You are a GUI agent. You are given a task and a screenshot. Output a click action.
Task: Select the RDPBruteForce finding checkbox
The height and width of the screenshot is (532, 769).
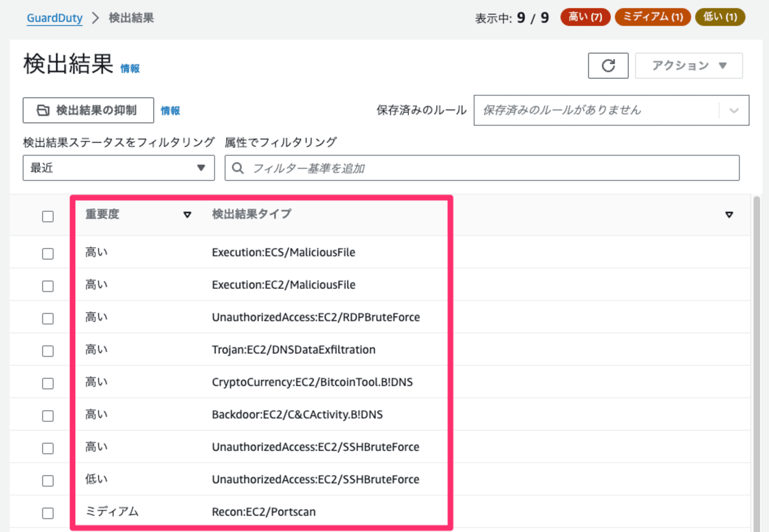tap(48, 318)
